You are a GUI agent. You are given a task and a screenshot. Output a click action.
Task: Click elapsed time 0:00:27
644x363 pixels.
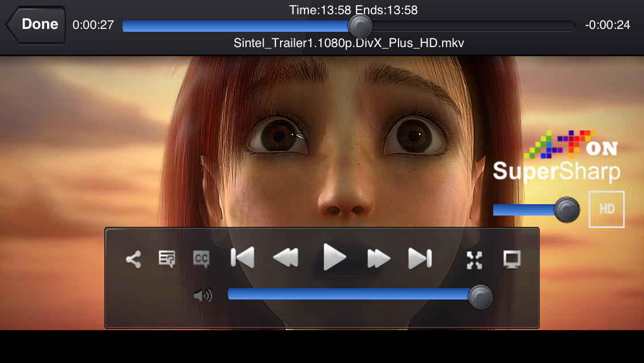click(93, 25)
